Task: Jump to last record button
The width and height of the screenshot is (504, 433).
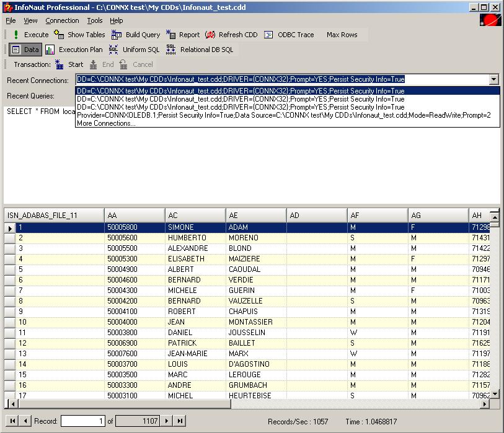Action: pyautogui.click(x=180, y=421)
